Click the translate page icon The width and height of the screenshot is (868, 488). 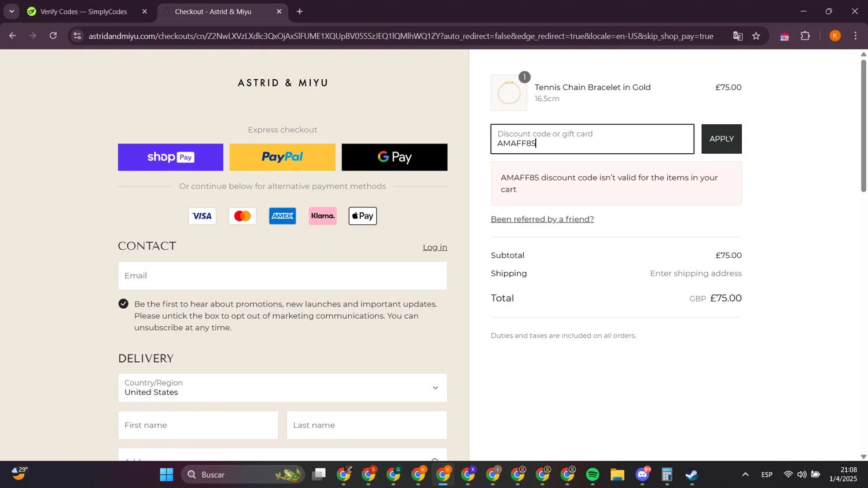point(738,36)
